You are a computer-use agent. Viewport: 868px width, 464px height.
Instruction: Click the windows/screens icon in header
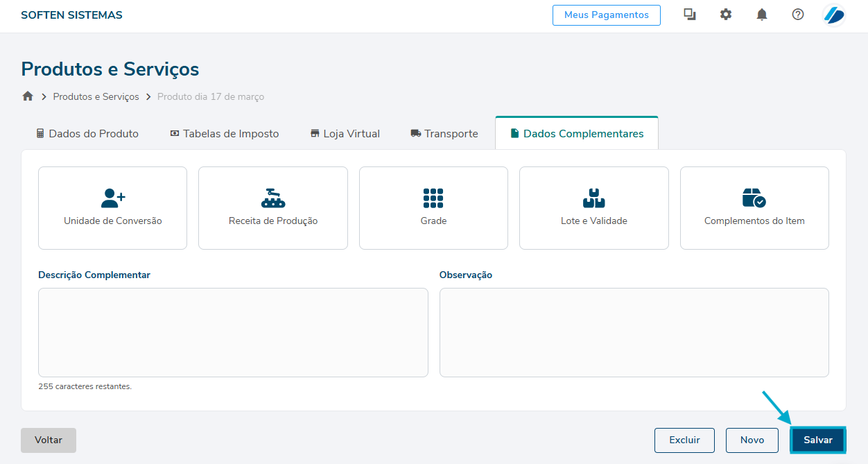[690, 15]
